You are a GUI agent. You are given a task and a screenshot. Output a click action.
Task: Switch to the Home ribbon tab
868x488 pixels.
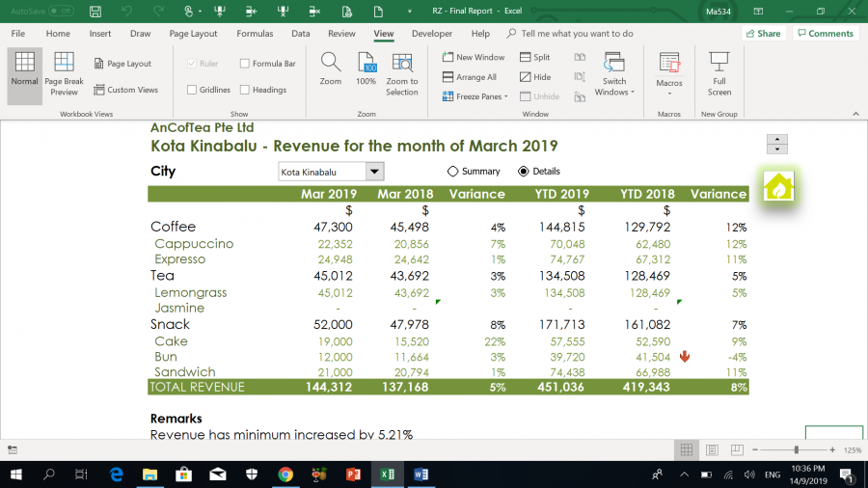click(x=58, y=34)
